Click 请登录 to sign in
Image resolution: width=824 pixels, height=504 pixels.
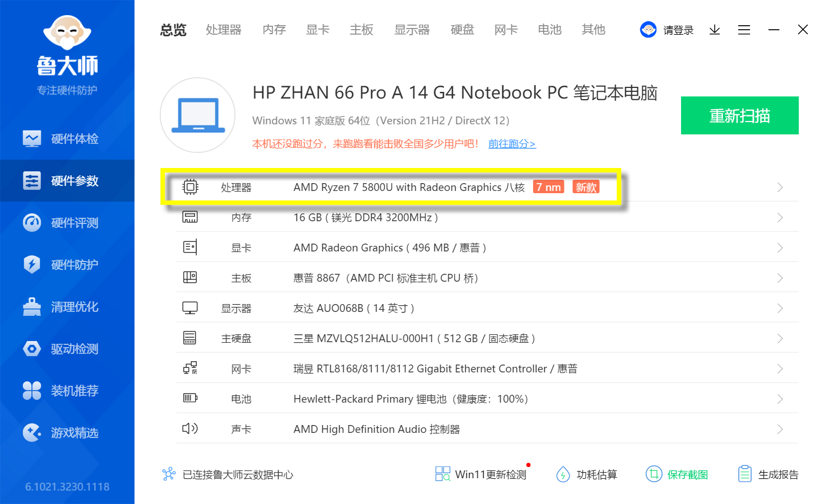click(x=678, y=30)
